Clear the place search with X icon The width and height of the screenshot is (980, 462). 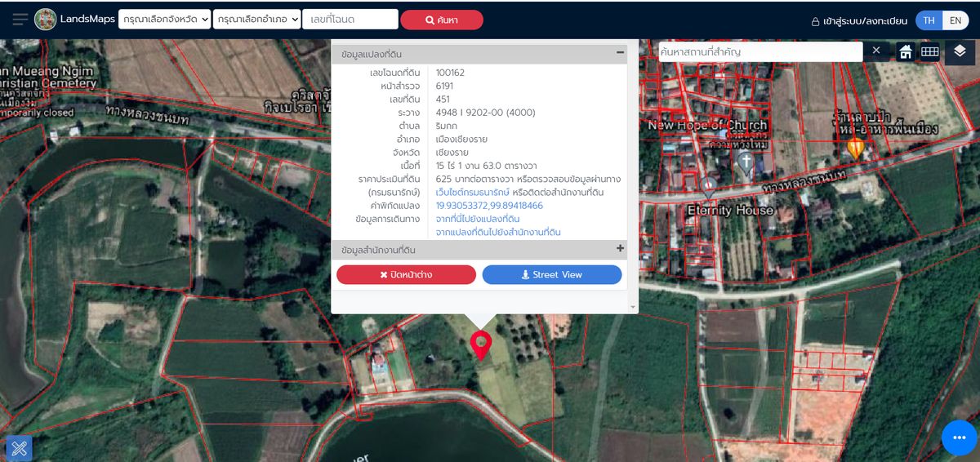click(876, 51)
